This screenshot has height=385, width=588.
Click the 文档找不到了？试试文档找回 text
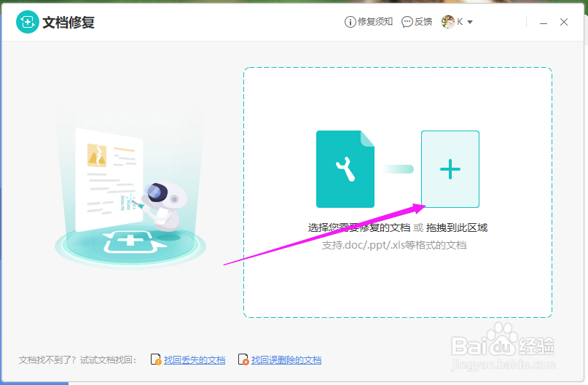pos(78,360)
